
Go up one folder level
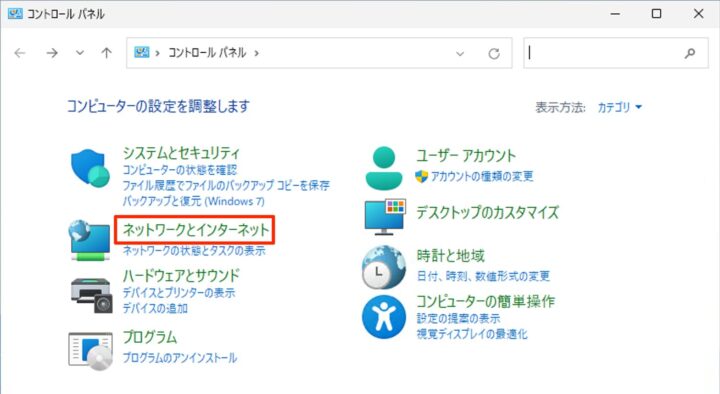click(x=107, y=53)
